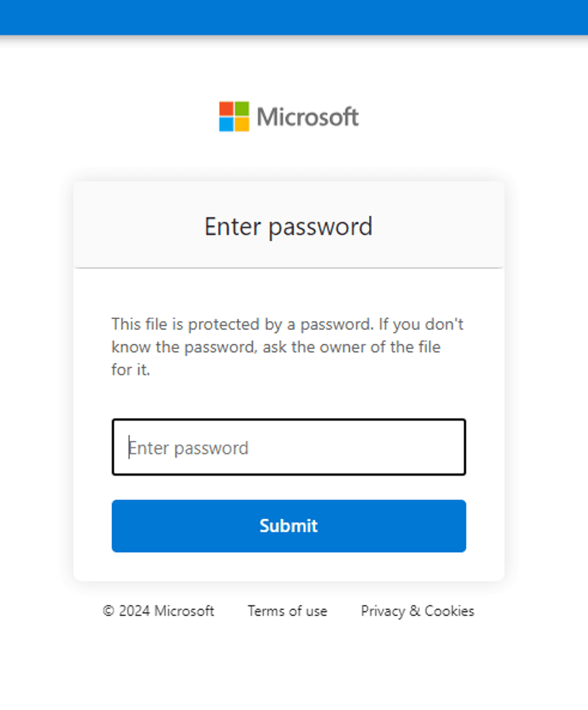Click the "Enter password" card heading
Image resolution: width=588 pixels, height=710 pixels.
(x=289, y=226)
